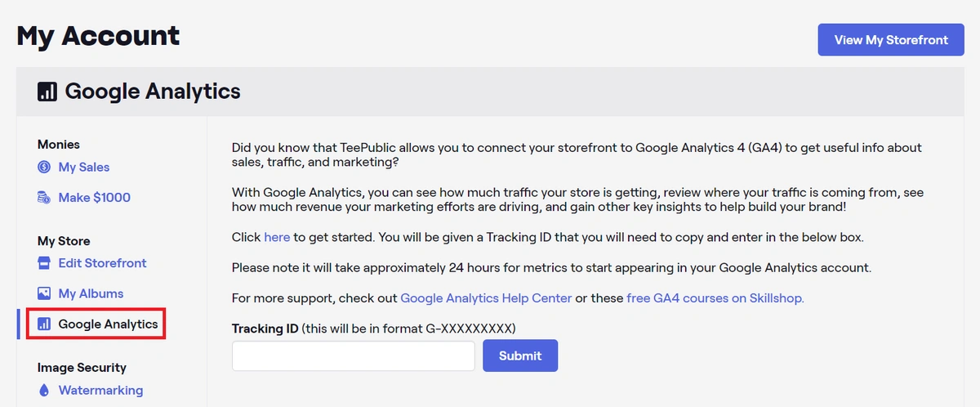Viewport: 980px width, 407px height.
Task: Open the My Sales link
Action: click(84, 167)
